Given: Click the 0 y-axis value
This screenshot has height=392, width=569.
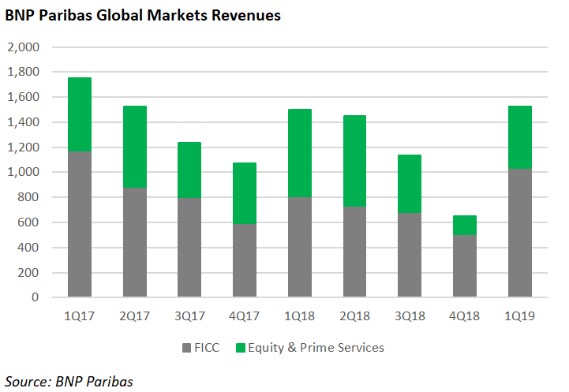Looking at the screenshot, I should tap(36, 297).
